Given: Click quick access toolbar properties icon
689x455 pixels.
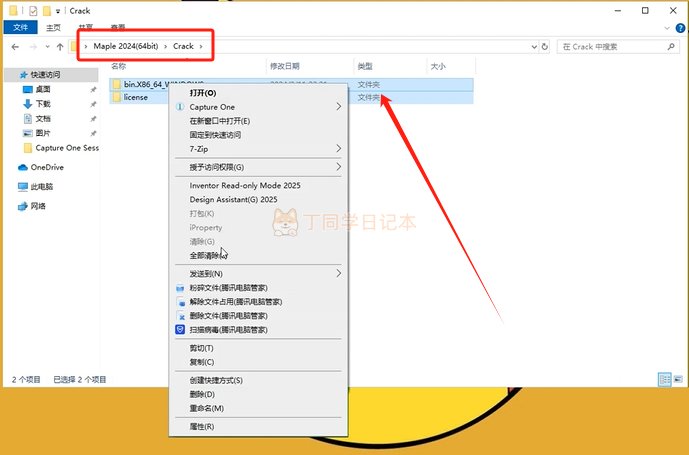Looking at the screenshot, I should coord(33,11).
